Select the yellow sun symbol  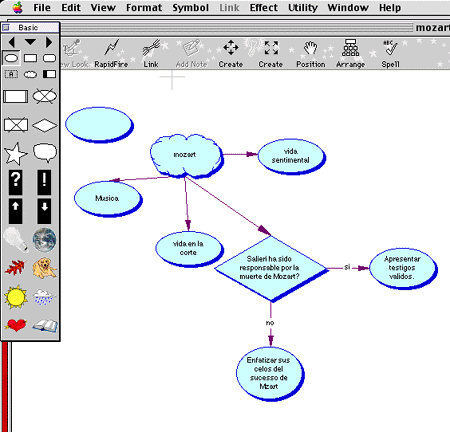(15, 297)
